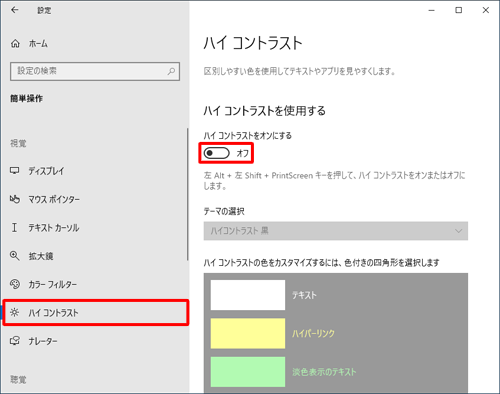Click the Magnifier icon
The height and width of the screenshot is (394, 500).
14,256
